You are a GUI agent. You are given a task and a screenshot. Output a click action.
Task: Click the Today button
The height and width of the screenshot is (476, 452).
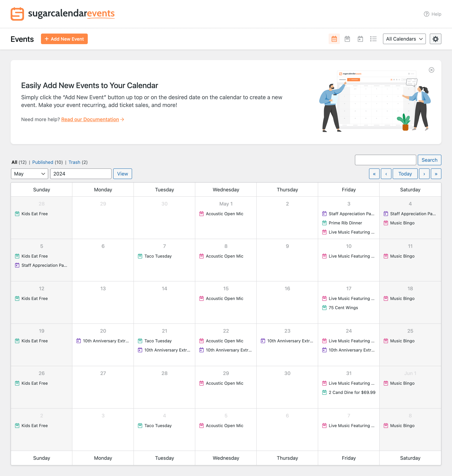point(405,174)
